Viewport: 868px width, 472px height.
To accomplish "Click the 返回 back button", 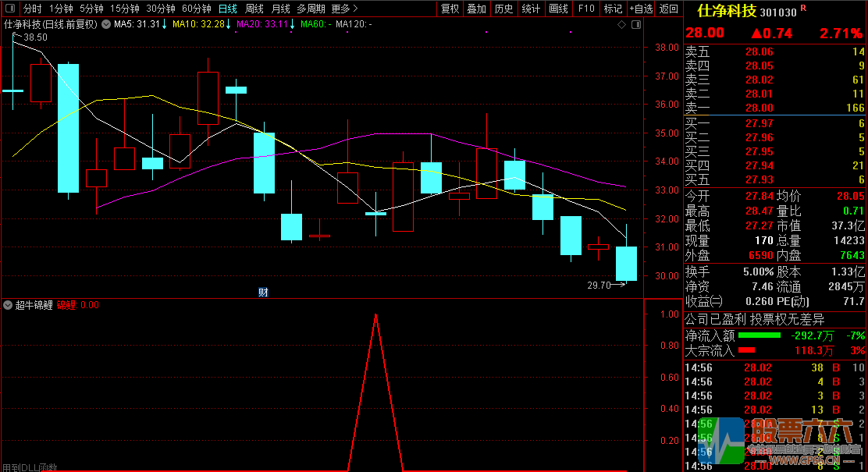I will click(669, 9).
